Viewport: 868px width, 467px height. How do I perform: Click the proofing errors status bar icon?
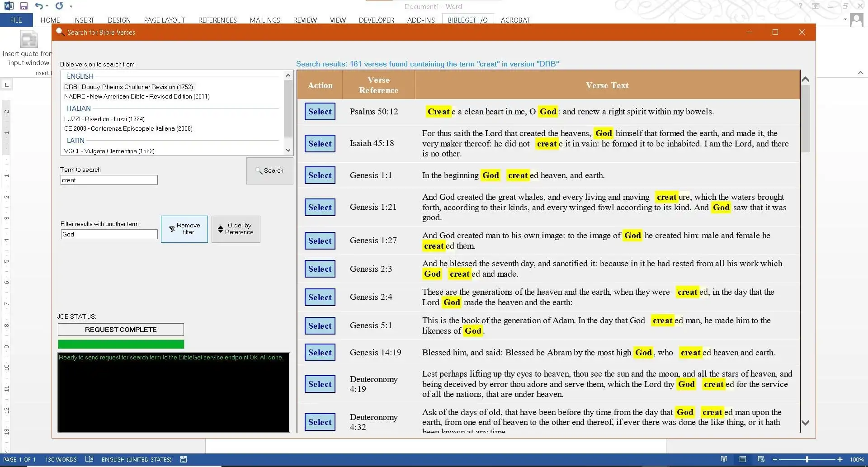89,459
